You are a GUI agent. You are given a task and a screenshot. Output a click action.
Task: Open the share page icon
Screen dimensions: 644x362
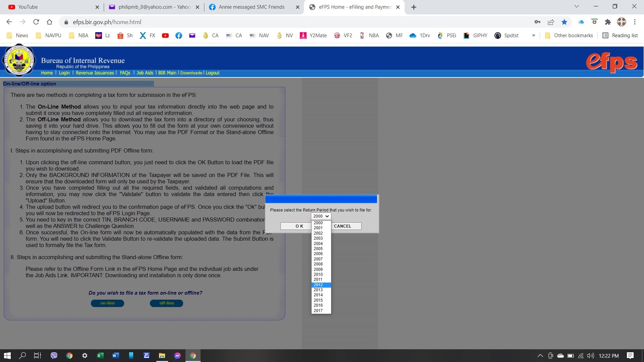tap(551, 22)
